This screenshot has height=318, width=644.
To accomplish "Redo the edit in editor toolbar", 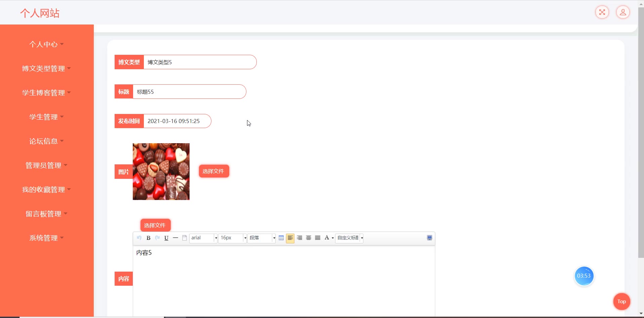I will coord(157,238).
